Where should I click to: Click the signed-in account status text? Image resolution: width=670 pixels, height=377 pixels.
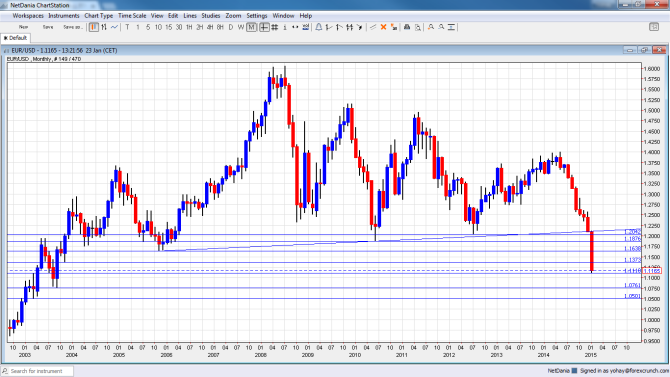[624, 371]
